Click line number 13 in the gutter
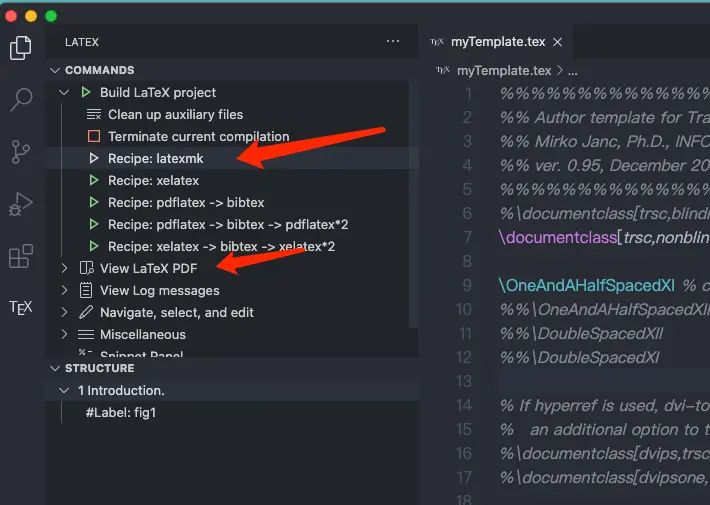Viewport: 710px width, 505px height. click(464, 381)
